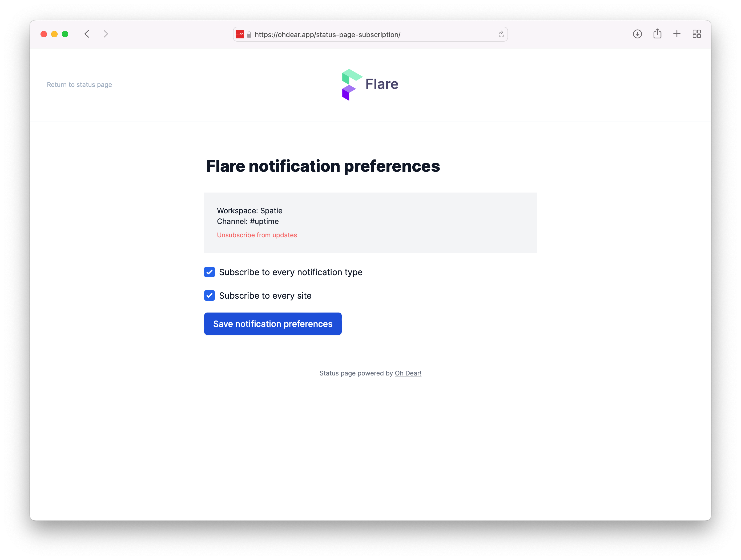The image size is (741, 560).
Task: Open the downloads icon in the toolbar
Action: click(x=637, y=34)
